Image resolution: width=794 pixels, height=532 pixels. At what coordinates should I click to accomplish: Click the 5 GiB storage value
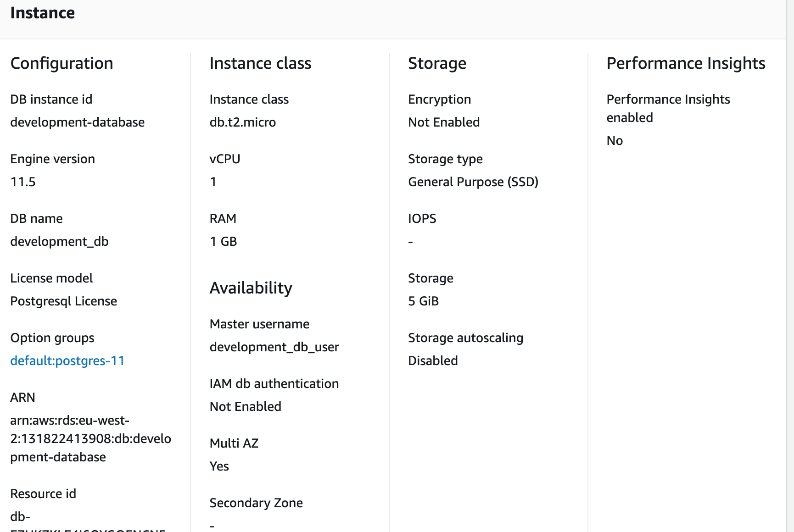click(x=423, y=301)
